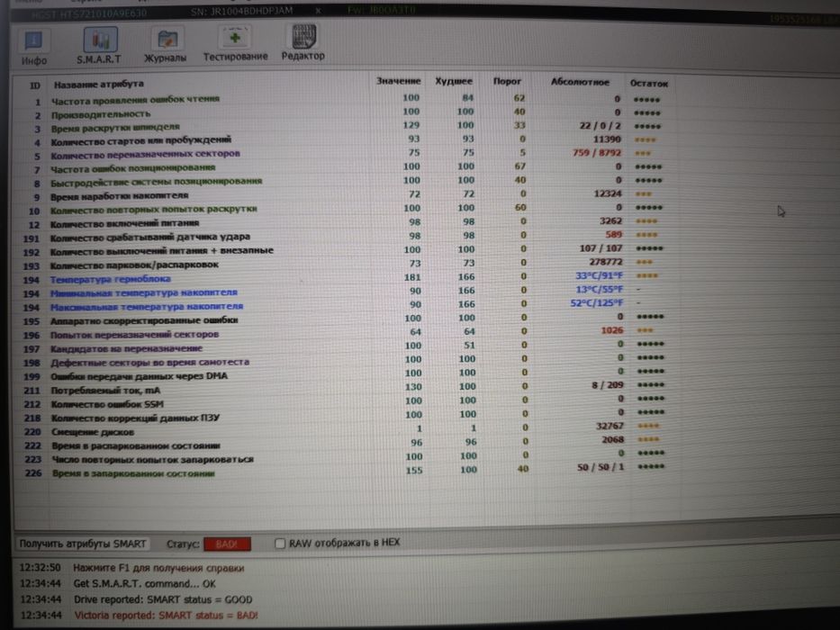Select row Время в распаркованном состоянии
The height and width of the screenshot is (630, 840).
(x=346, y=444)
